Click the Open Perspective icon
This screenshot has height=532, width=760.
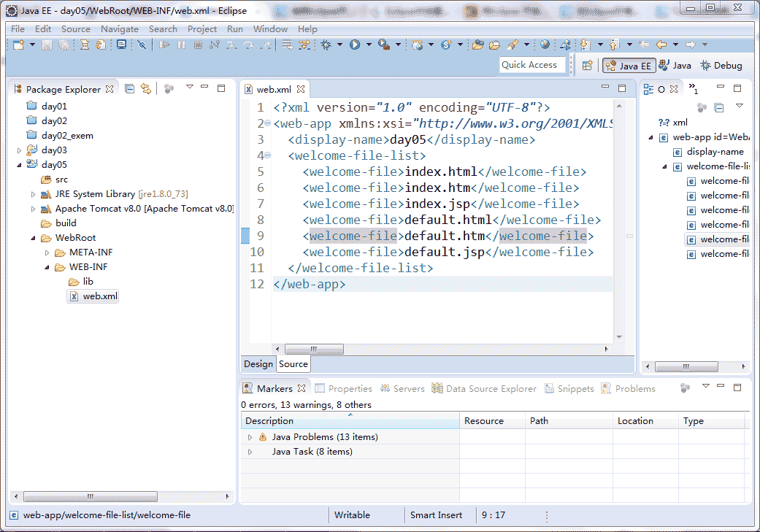click(587, 66)
